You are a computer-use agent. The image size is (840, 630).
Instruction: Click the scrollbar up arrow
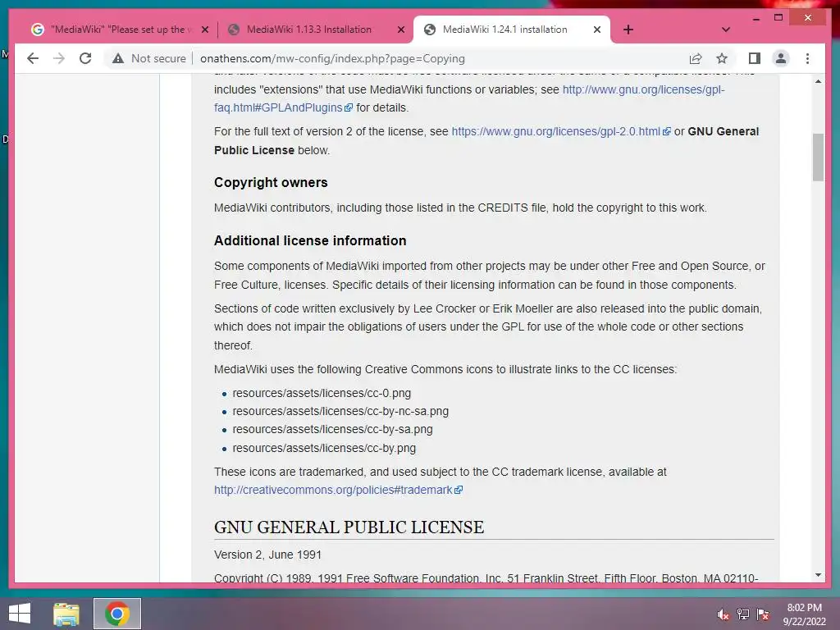click(x=818, y=81)
